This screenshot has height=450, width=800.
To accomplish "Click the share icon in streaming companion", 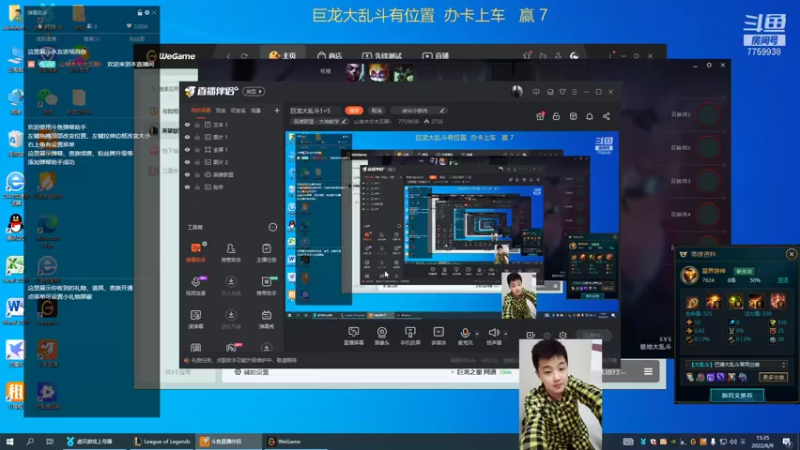I will tap(606, 116).
